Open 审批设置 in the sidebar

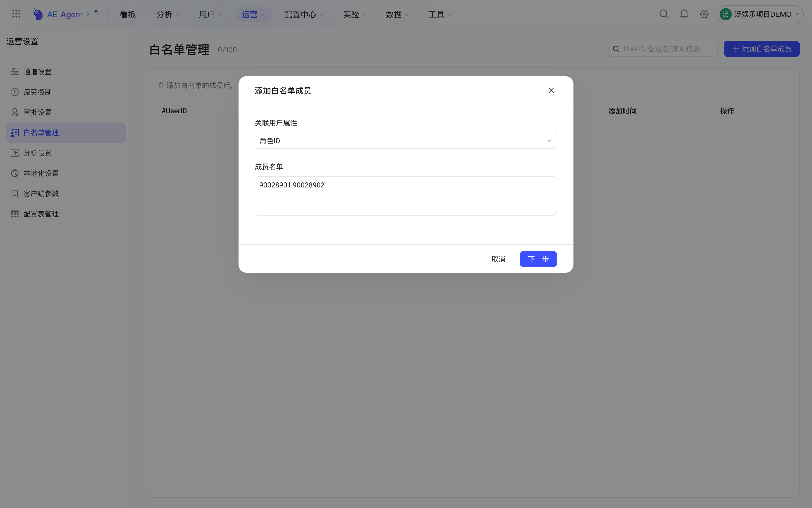point(66,112)
